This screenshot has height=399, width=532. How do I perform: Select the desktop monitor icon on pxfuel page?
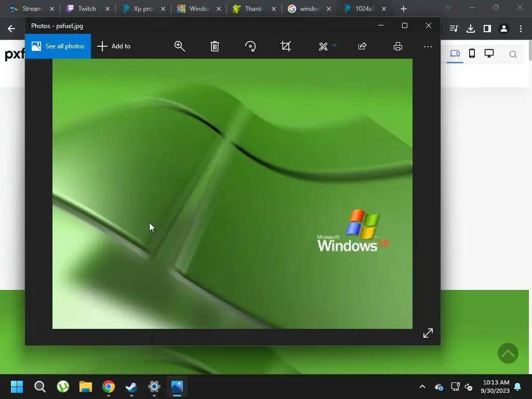[x=489, y=54]
